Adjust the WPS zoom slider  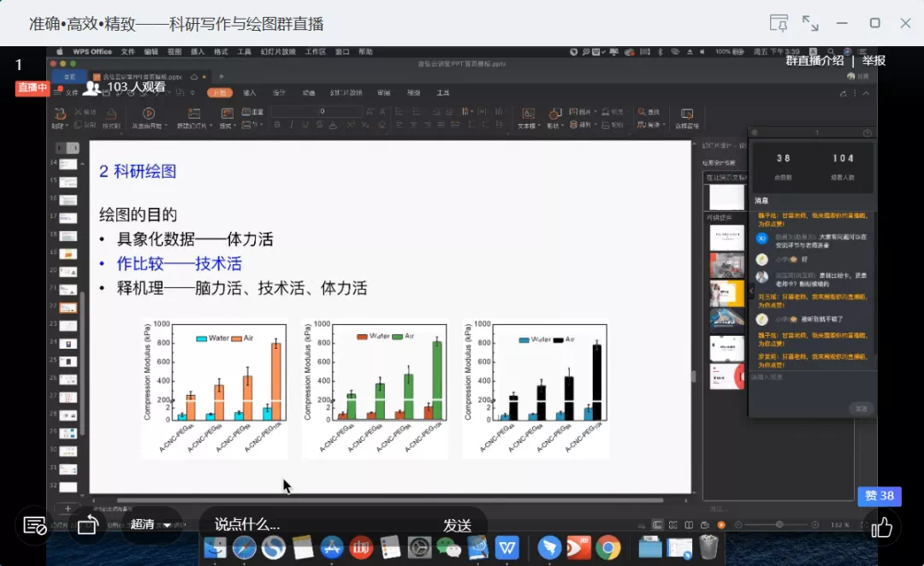pyautogui.click(x=779, y=524)
